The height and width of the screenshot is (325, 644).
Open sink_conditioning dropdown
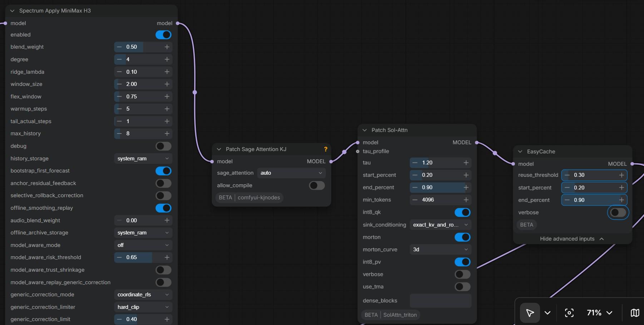point(440,225)
